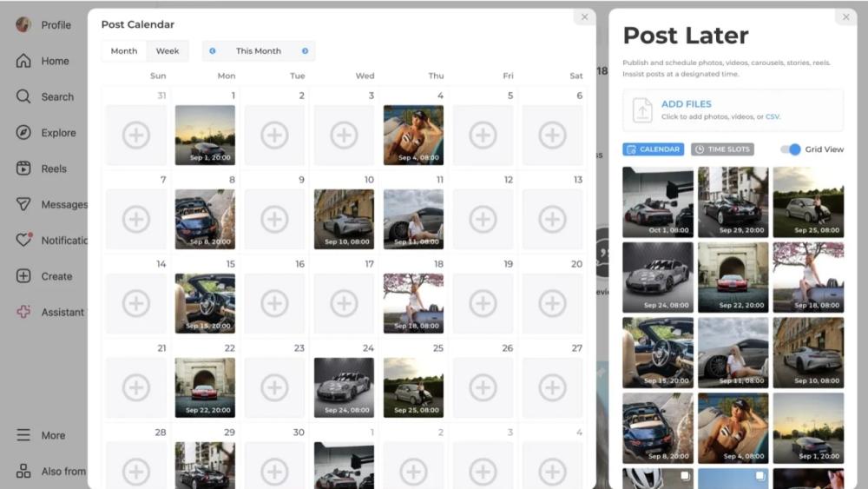Open the Sep 11, 08:00 calendar post
This screenshot has width=868, height=489.
coord(413,219)
